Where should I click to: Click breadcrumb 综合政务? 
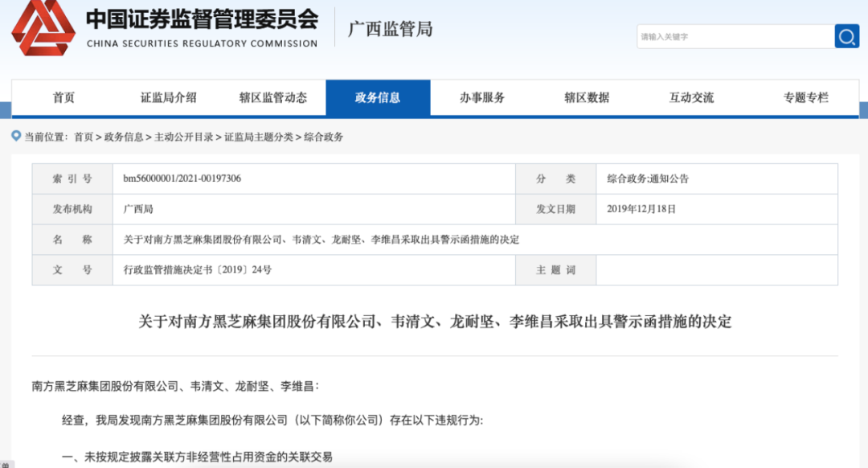pyautogui.click(x=323, y=137)
